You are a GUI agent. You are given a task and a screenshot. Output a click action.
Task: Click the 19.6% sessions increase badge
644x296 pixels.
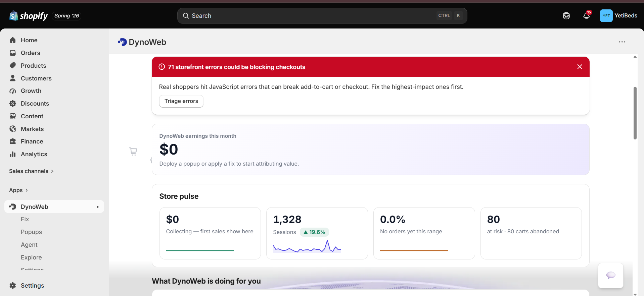tap(314, 232)
